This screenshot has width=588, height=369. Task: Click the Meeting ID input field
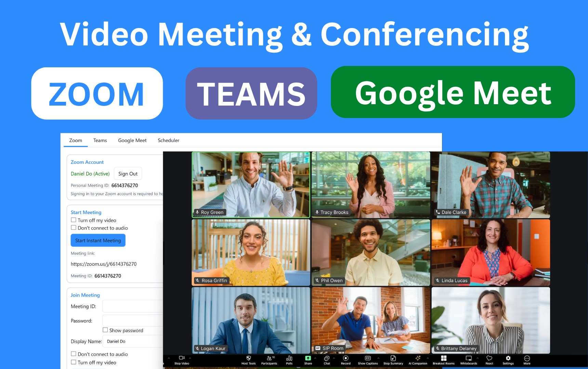tap(133, 306)
